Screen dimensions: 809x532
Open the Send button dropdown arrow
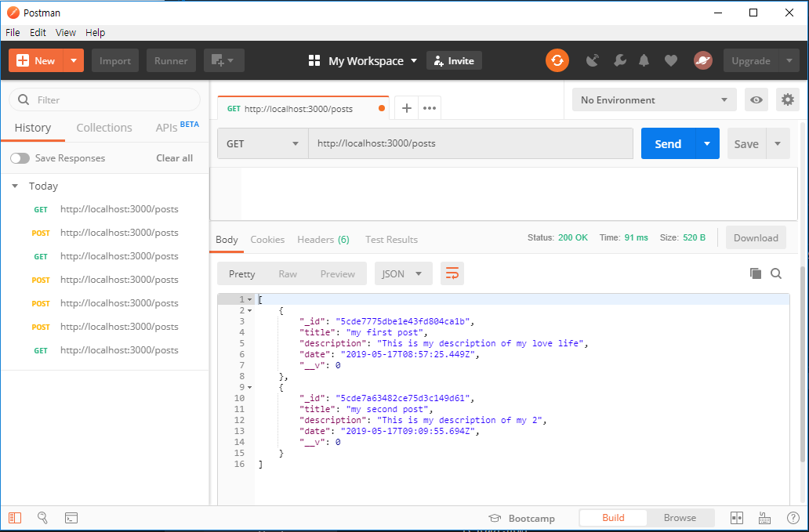point(707,143)
